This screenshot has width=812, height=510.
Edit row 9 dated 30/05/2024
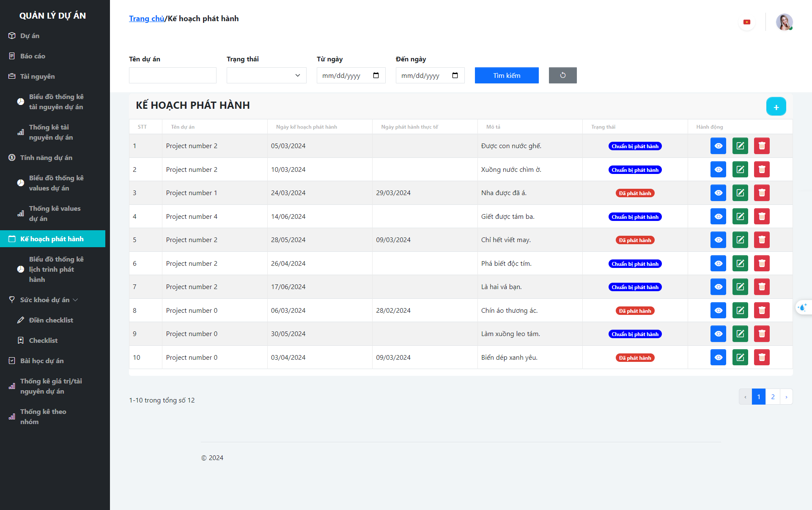740,334
